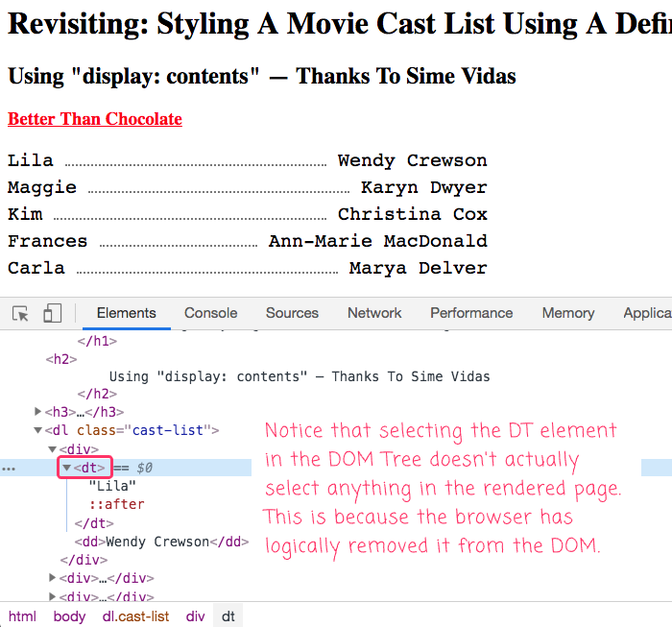Click the dt breadcrumb

(x=228, y=616)
